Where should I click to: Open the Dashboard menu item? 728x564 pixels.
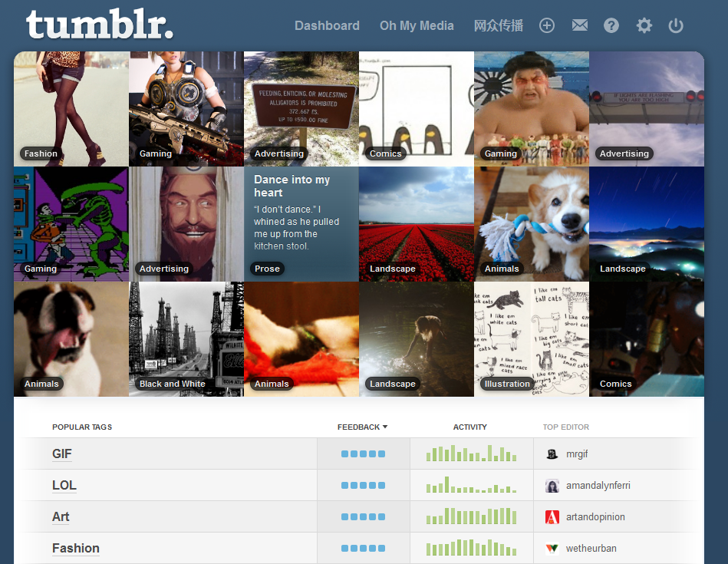pos(327,25)
